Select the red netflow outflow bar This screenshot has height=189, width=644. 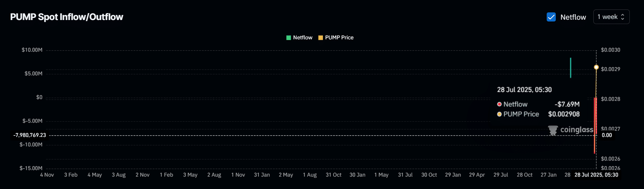[x=595, y=125]
